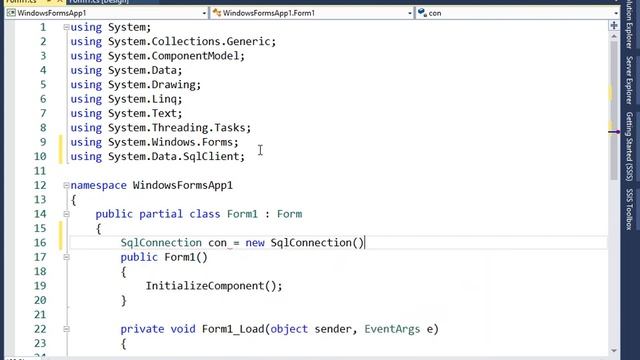This screenshot has width=640, height=360.
Task: Click the vertical scrollbar thumb
Action: point(614,110)
